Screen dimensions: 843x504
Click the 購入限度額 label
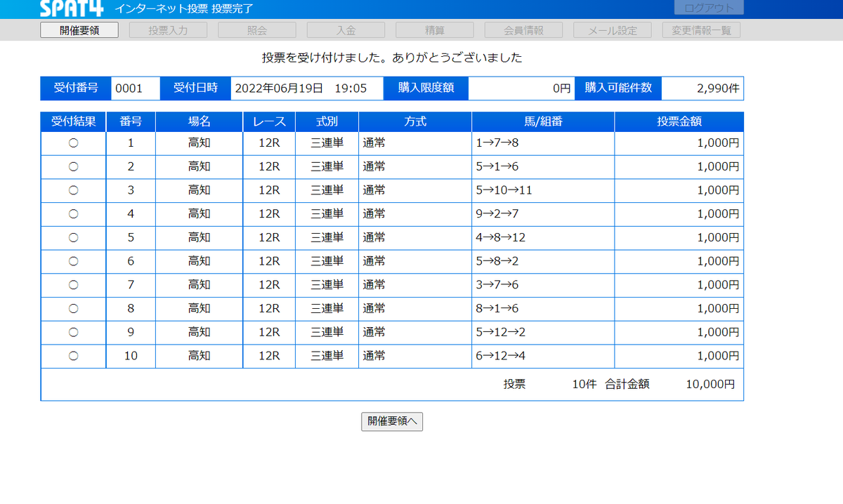click(426, 88)
